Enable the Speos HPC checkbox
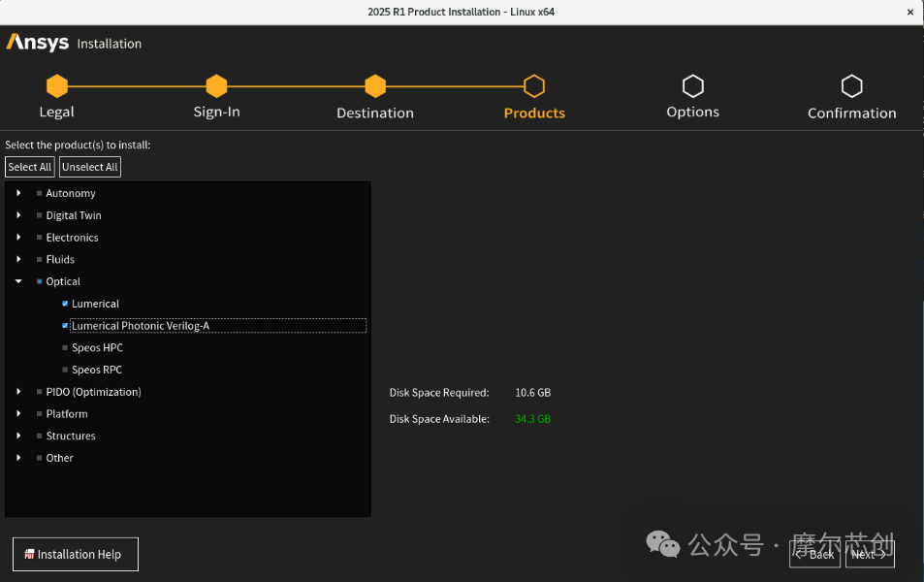The image size is (924, 582). click(x=65, y=348)
